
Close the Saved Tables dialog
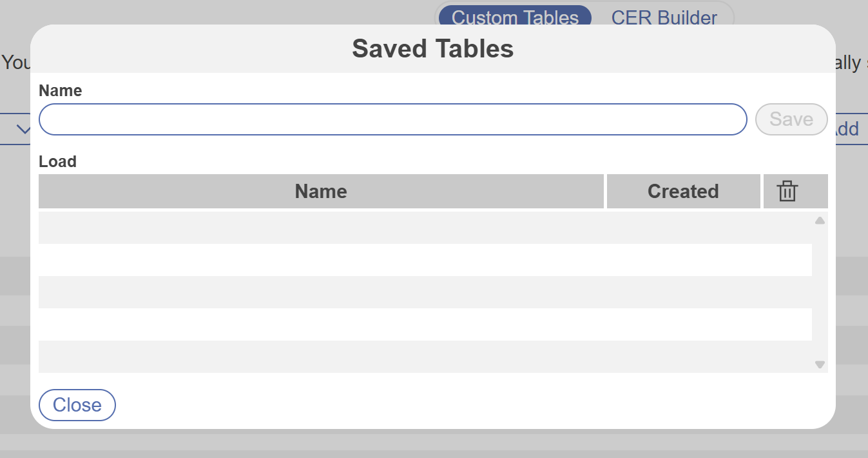click(77, 405)
